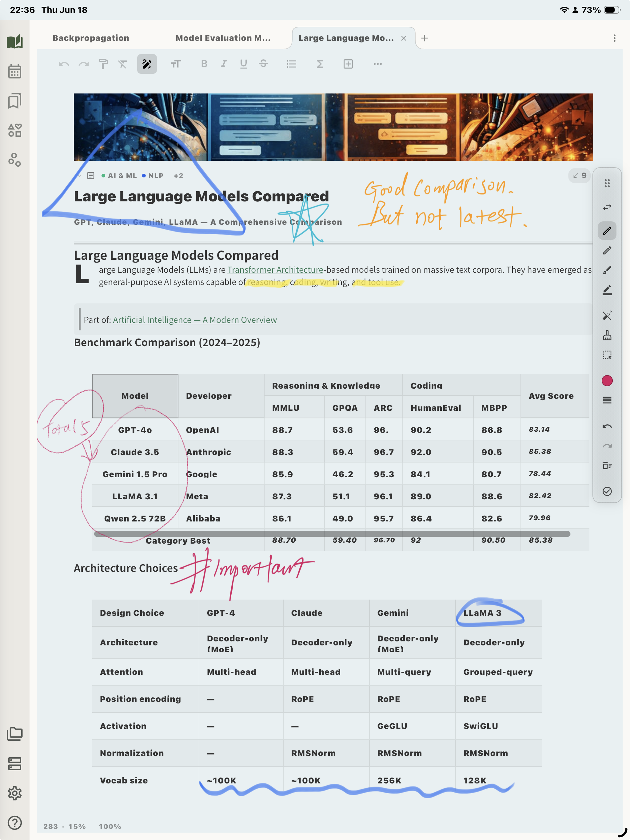Image resolution: width=630 pixels, height=840 pixels.
Task: Select the Model header cell
Action: point(135,396)
